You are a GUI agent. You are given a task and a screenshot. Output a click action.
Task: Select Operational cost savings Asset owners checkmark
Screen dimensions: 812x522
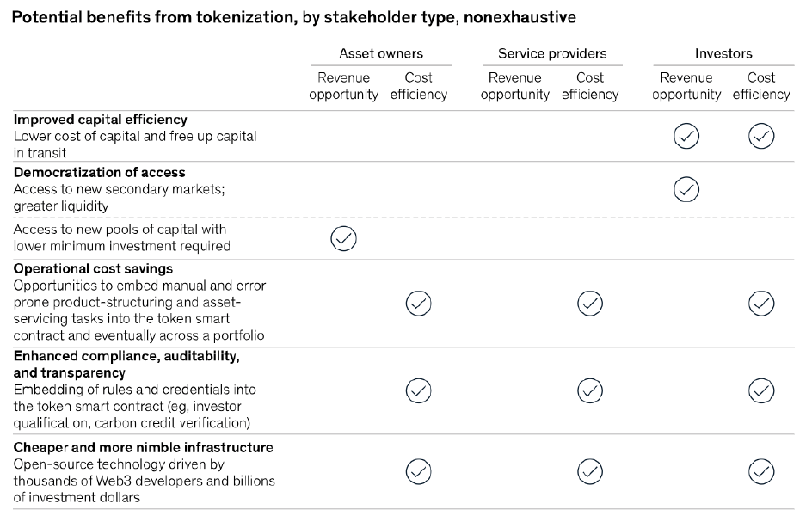point(418,303)
